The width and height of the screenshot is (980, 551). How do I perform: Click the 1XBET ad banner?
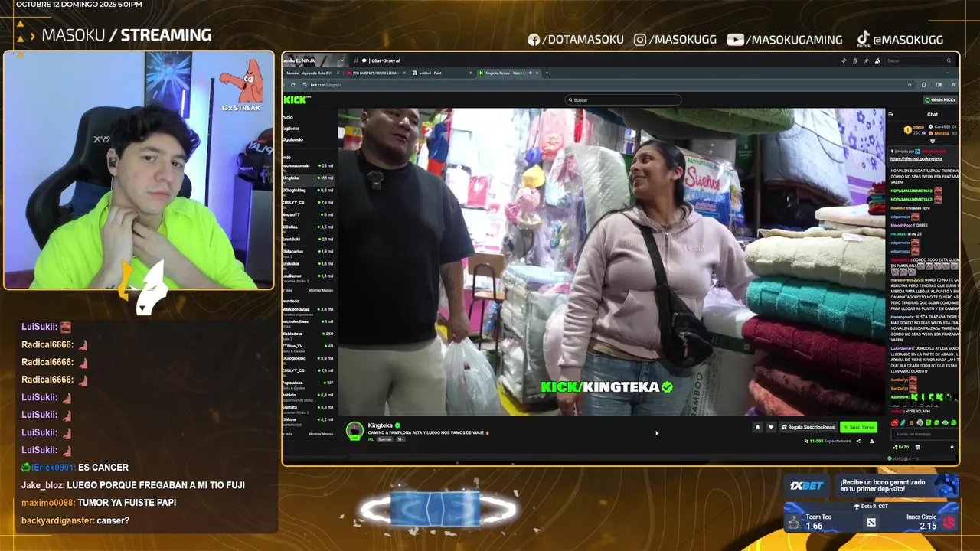click(871, 484)
